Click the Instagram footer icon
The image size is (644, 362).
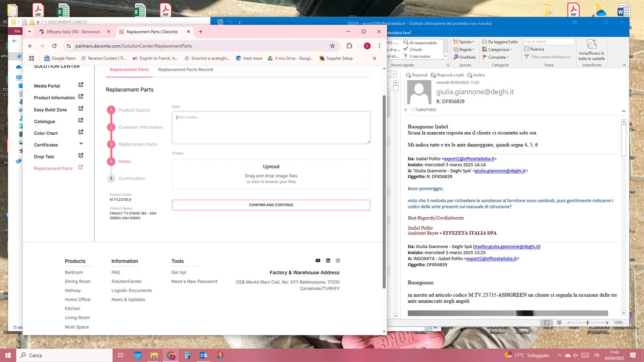pyautogui.click(x=338, y=261)
